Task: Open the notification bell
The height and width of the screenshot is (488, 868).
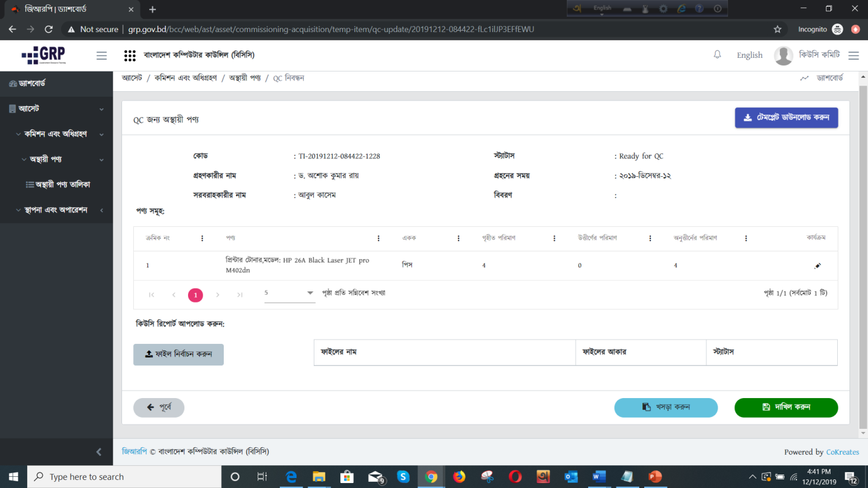Action: pyautogui.click(x=717, y=55)
